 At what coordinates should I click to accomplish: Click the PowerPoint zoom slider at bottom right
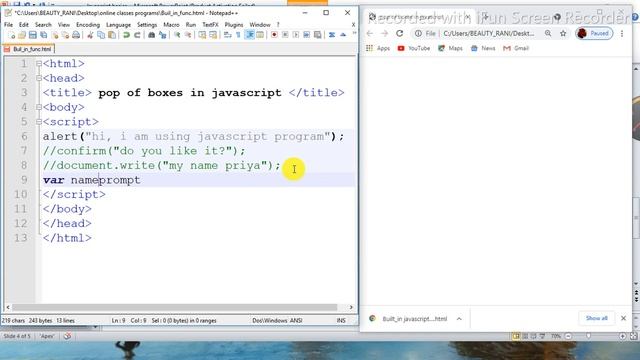pos(589,336)
